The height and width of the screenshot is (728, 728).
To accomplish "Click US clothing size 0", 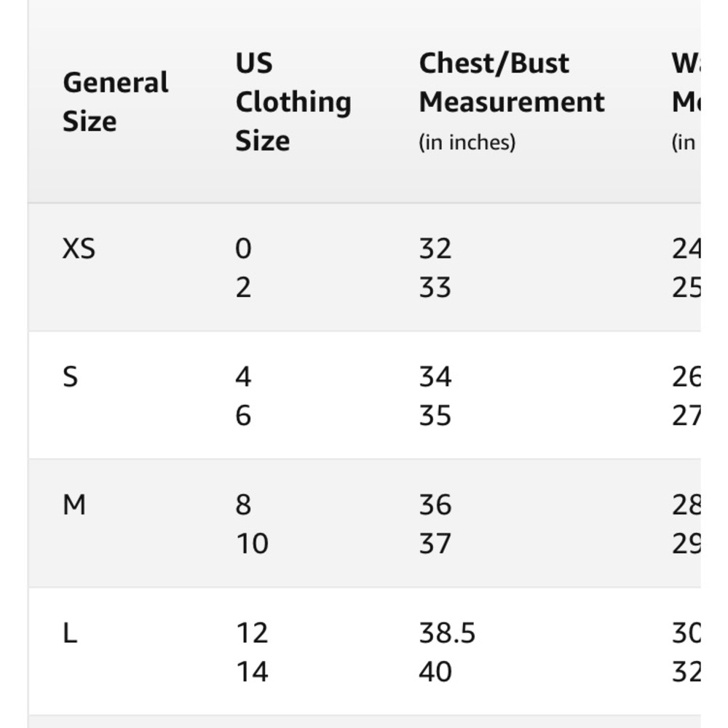I will click(x=243, y=249).
